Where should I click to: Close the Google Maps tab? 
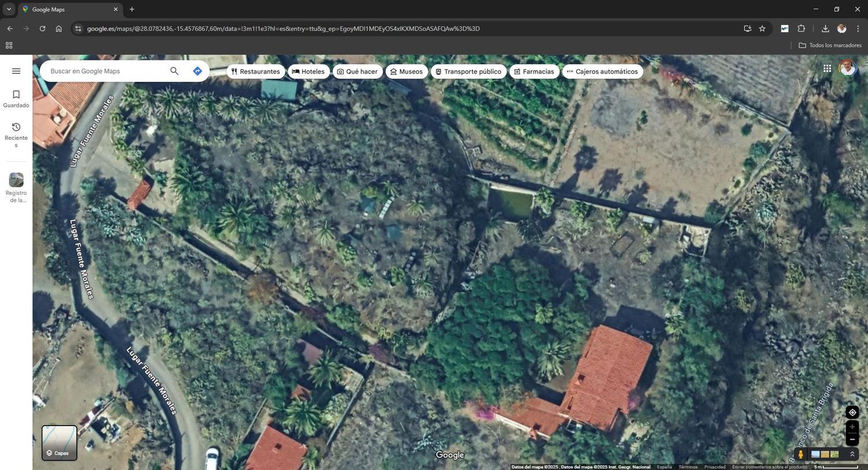tap(116, 9)
